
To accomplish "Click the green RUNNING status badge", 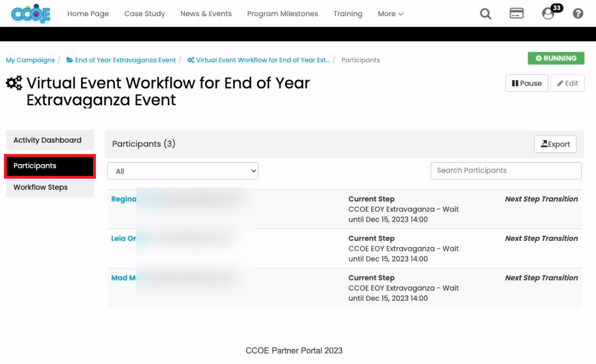I will [x=556, y=58].
